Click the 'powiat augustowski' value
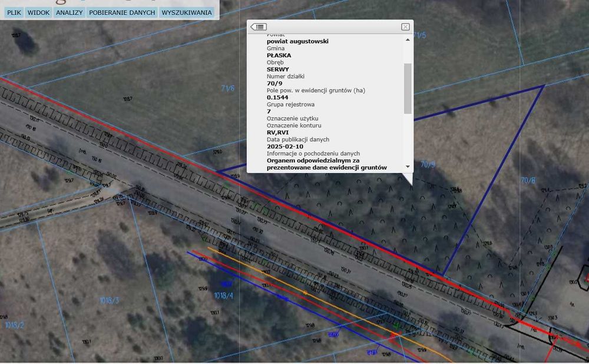Viewport: 589px width, 364px height. click(297, 41)
